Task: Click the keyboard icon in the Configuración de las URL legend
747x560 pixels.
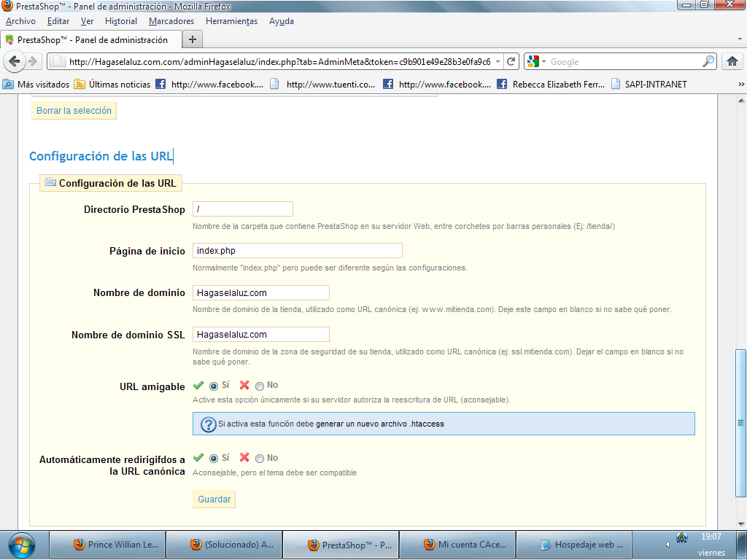Action: point(50,182)
